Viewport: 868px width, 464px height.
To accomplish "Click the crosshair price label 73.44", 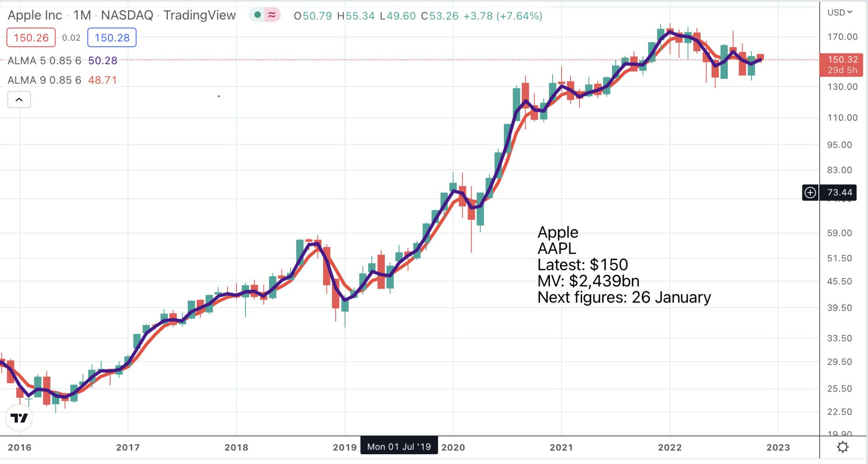I will point(840,192).
